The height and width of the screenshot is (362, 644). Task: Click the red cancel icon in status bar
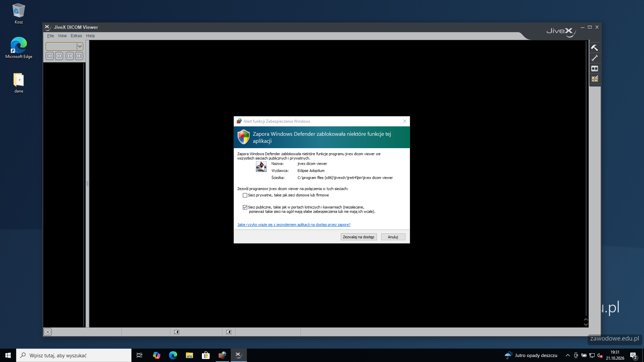[48, 332]
